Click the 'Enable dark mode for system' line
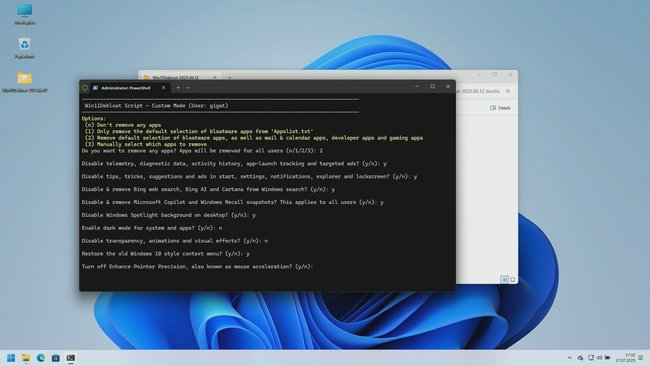The height and width of the screenshot is (366, 650). [152, 228]
